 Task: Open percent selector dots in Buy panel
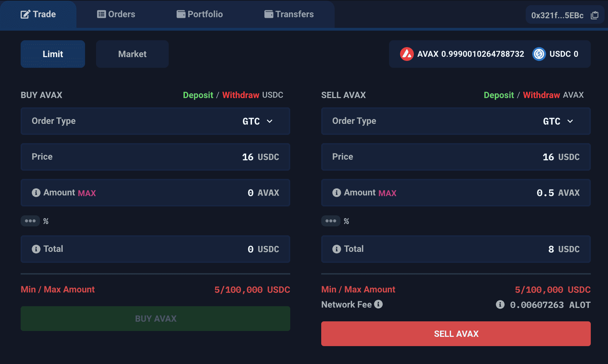(30, 221)
